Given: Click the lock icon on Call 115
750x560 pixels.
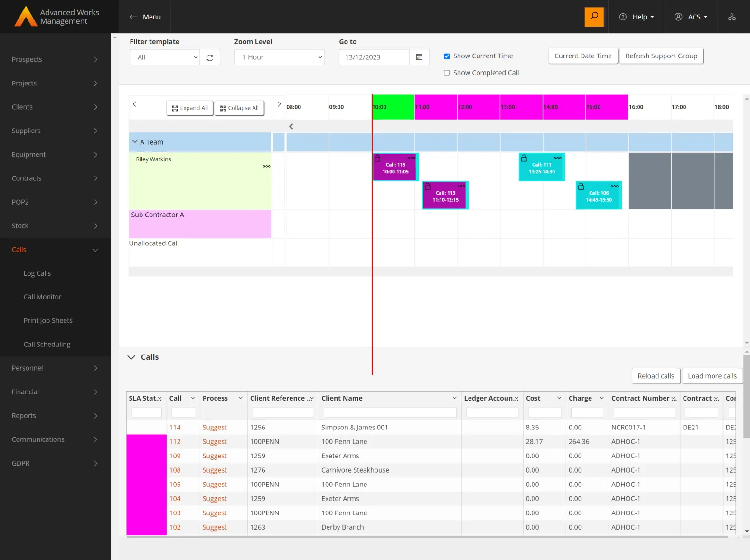Looking at the screenshot, I should (x=377, y=158).
